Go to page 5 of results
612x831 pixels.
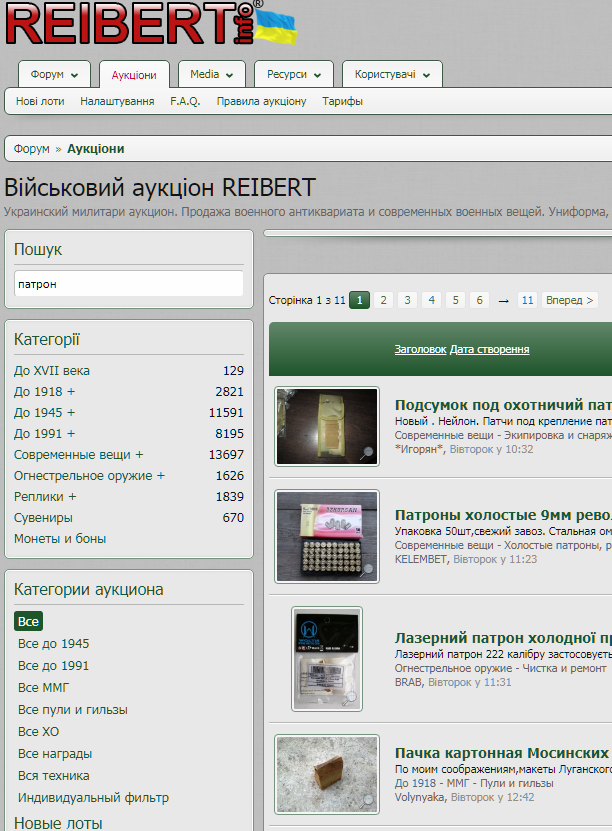(x=455, y=300)
